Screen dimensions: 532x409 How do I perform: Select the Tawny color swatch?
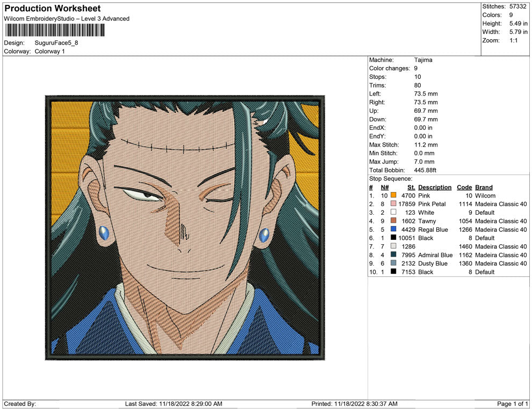393,221
